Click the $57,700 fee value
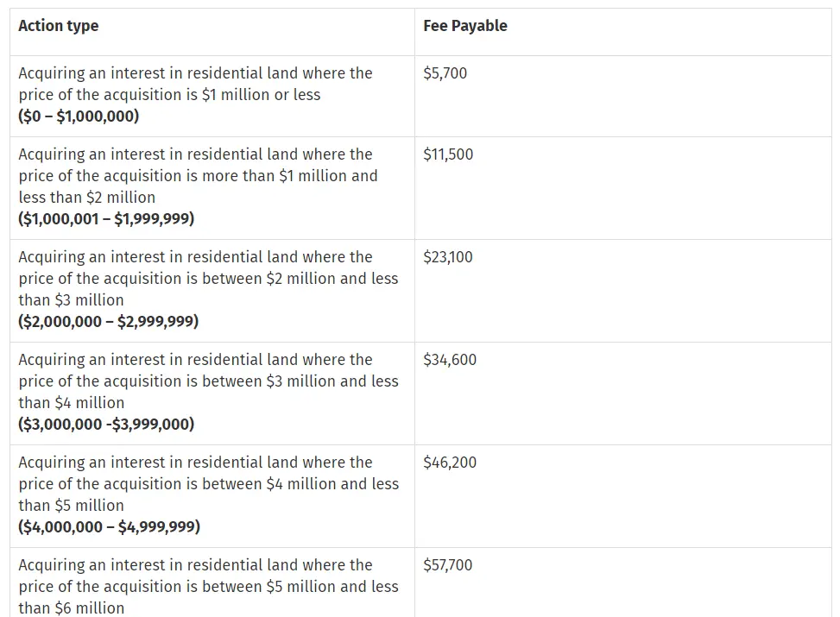This screenshot has height=617, width=840. pos(448,565)
